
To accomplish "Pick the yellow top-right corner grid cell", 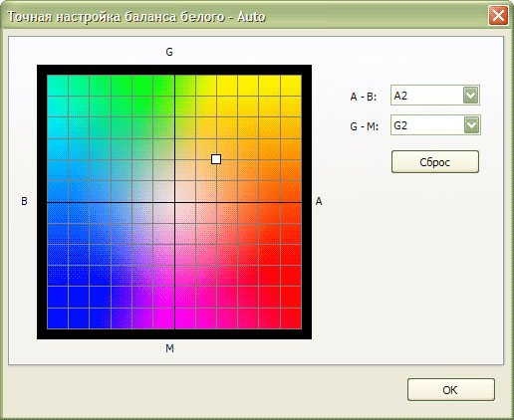I will coord(291,86).
